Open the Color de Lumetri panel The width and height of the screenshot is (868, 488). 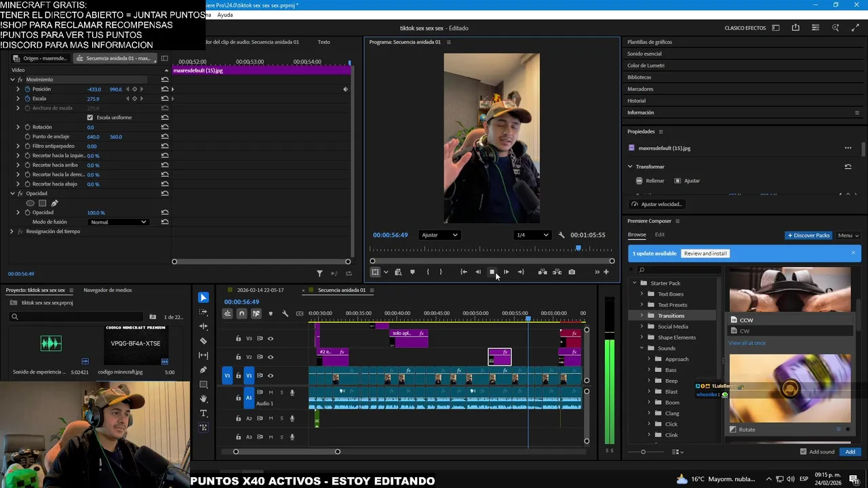[646, 66]
